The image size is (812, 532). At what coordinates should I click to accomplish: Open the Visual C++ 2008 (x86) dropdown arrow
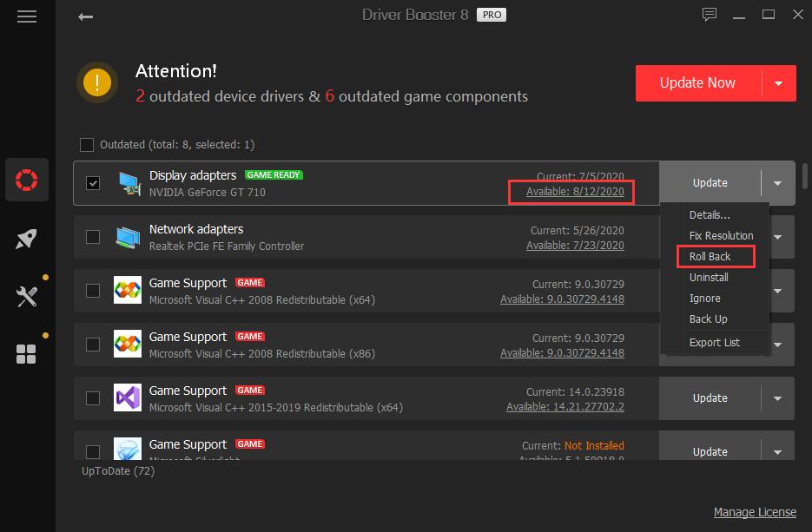pos(778,345)
